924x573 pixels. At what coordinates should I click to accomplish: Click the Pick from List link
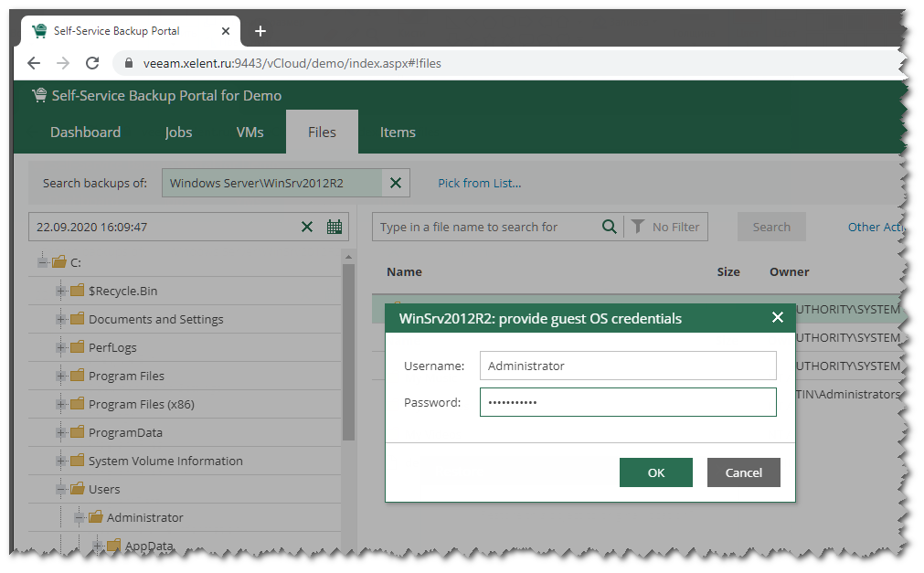tap(479, 183)
